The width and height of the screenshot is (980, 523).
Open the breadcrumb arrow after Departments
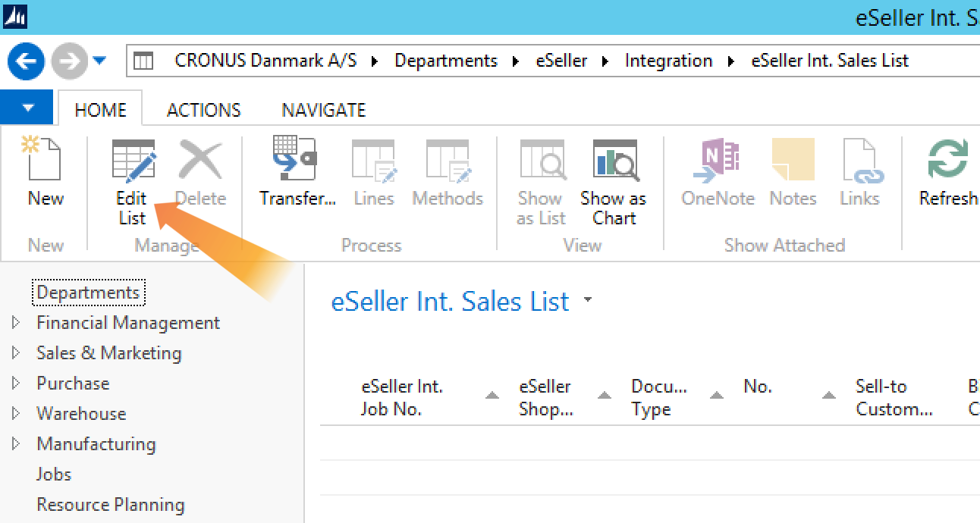(517, 61)
